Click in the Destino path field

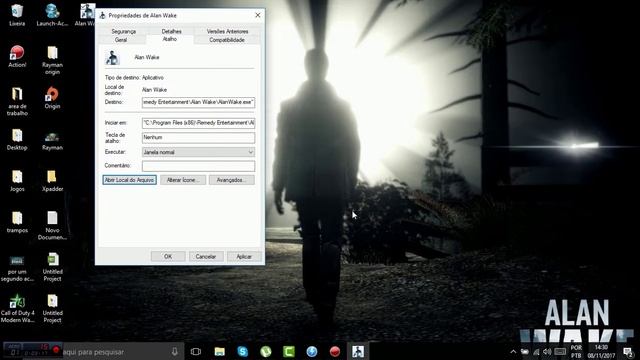(198, 102)
